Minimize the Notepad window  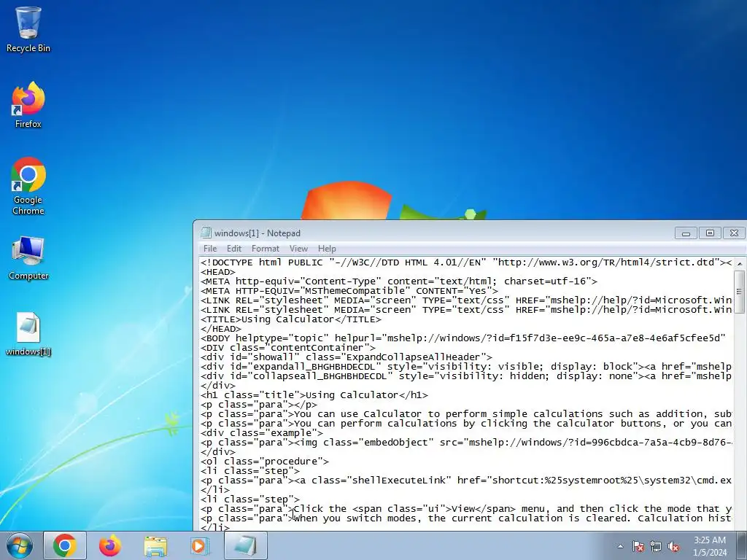click(686, 233)
